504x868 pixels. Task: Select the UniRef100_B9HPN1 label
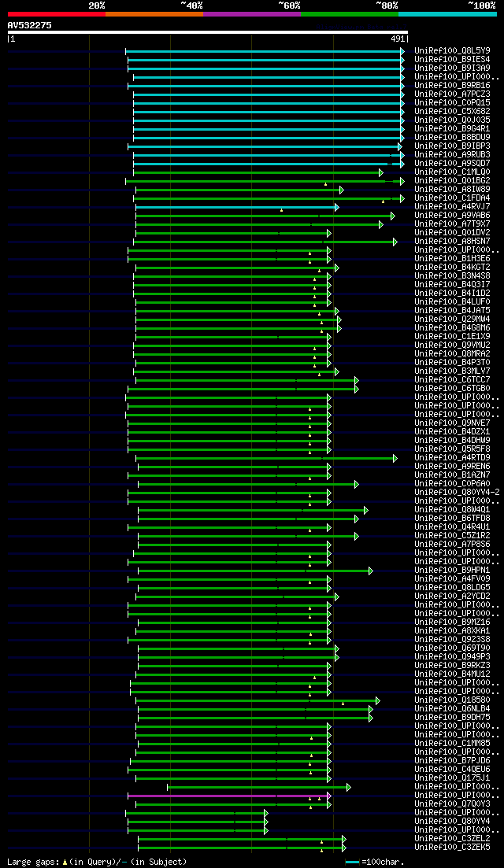452,571
